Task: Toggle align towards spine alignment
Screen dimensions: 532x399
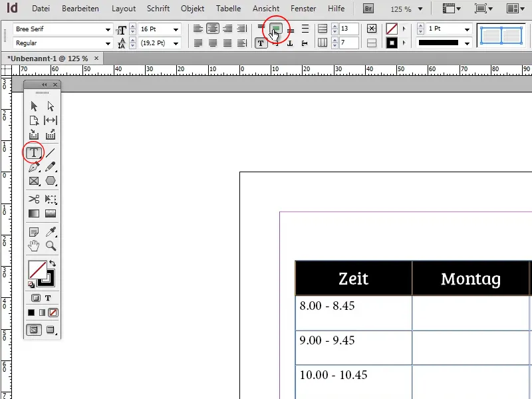Action: point(242,29)
